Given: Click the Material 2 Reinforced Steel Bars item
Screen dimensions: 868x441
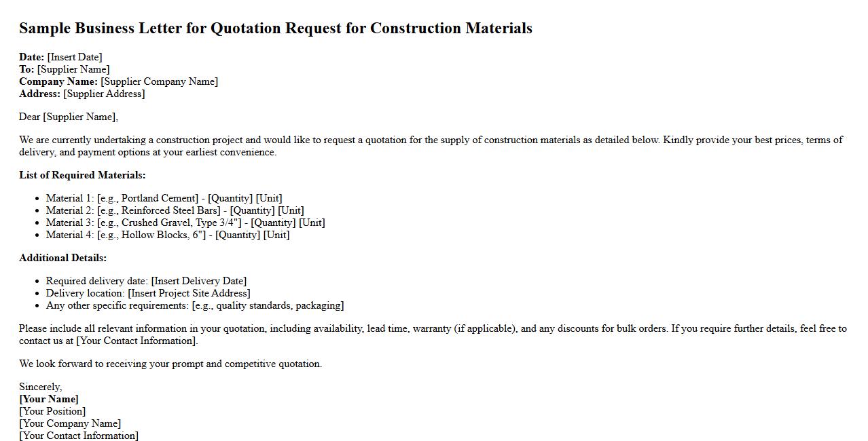Looking at the screenshot, I should 175,210.
